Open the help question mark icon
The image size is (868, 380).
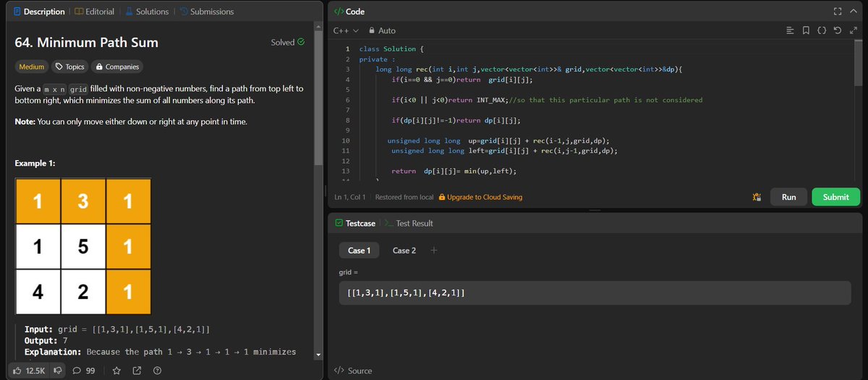click(x=156, y=371)
